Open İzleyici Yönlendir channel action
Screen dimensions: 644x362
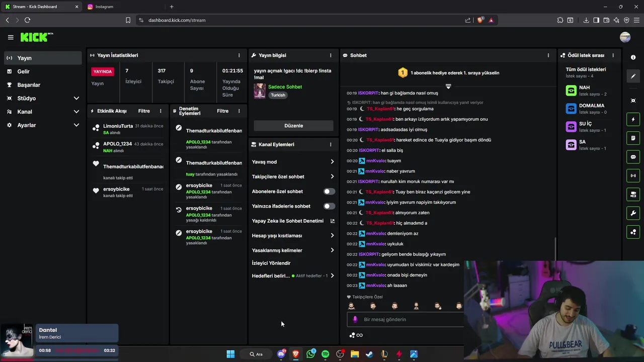[x=271, y=263]
